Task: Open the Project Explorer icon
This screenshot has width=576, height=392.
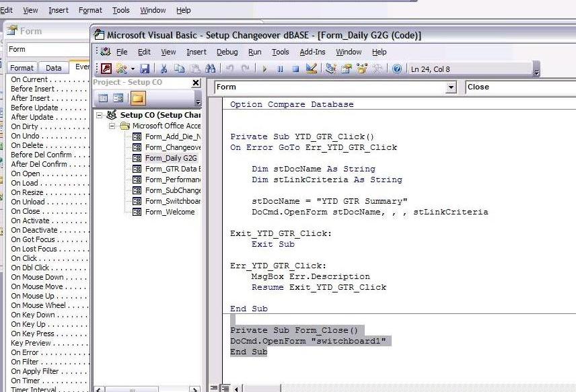Action: (x=330, y=69)
